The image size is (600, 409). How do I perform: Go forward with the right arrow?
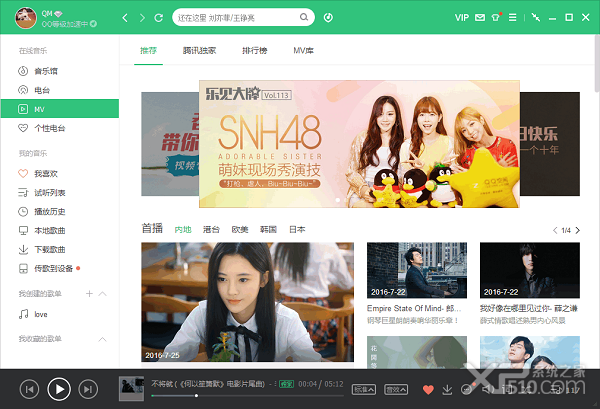pos(142,18)
